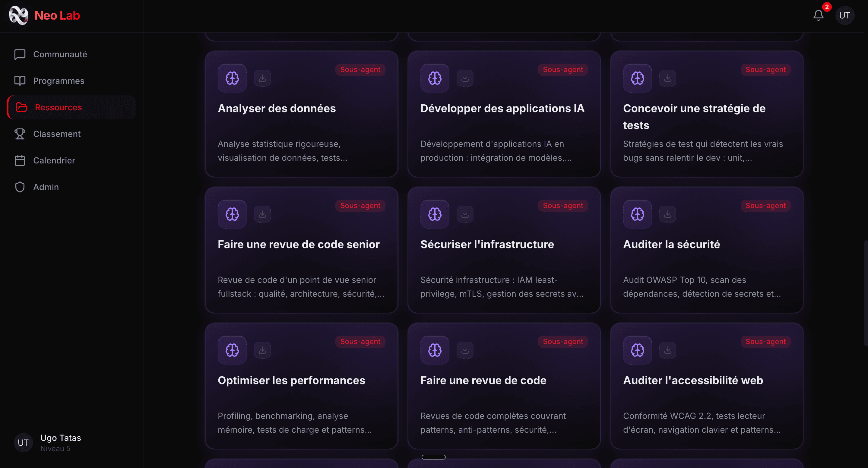Select Classement in the sidebar
This screenshot has height=468, width=868.
(x=57, y=134)
